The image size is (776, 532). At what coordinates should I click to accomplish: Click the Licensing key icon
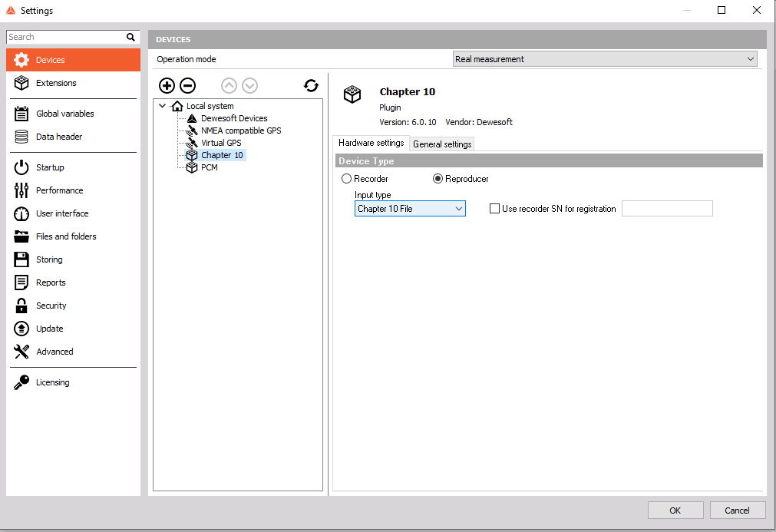coord(21,382)
